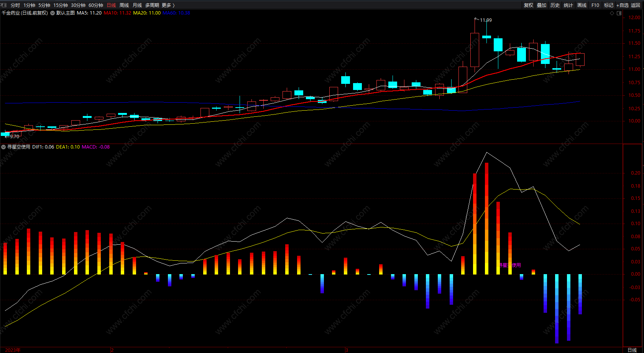The height and width of the screenshot is (353, 644).
Task: Click the 复权 button
Action: pyautogui.click(x=529, y=5)
